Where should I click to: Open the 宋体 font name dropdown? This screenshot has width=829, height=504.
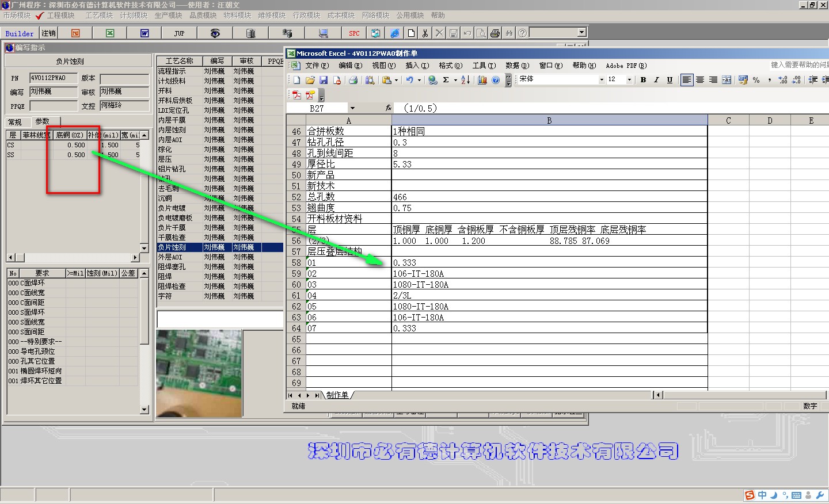pyautogui.click(x=602, y=80)
